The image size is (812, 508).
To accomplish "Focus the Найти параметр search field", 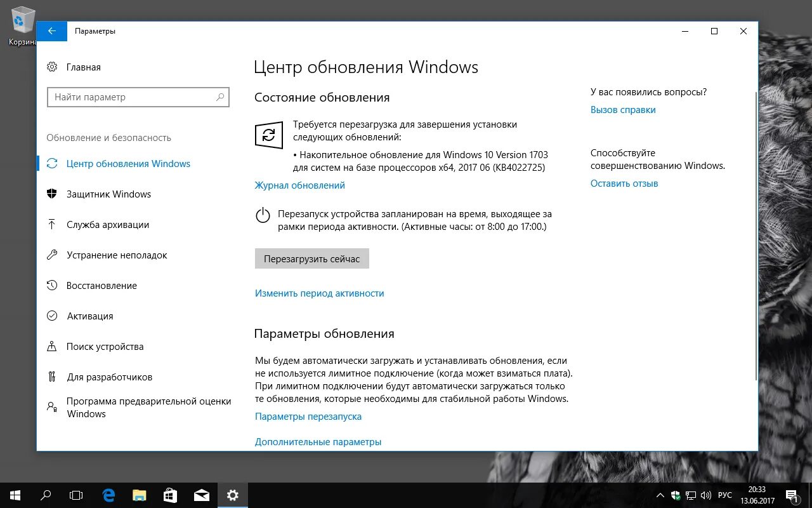I will (138, 97).
